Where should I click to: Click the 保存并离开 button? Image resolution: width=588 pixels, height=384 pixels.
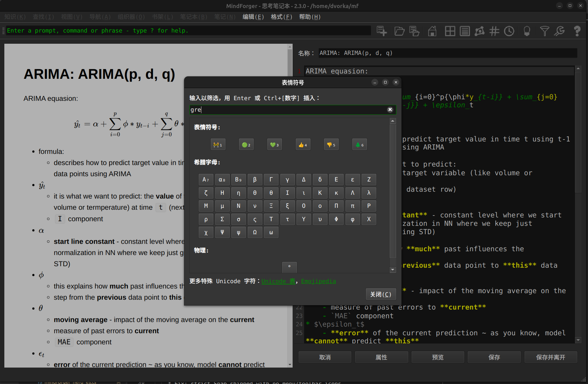[550, 357]
